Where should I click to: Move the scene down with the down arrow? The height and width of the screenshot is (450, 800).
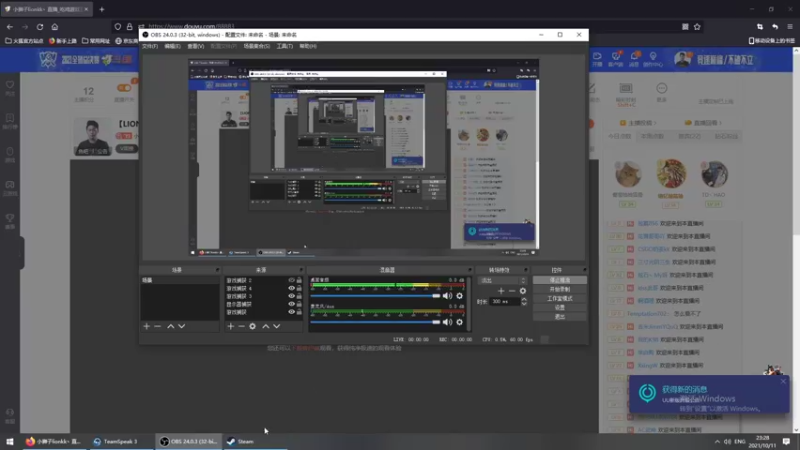click(x=182, y=326)
